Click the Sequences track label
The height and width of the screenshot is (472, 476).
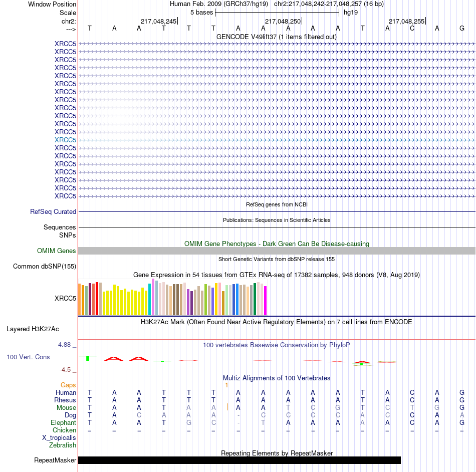pos(60,227)
